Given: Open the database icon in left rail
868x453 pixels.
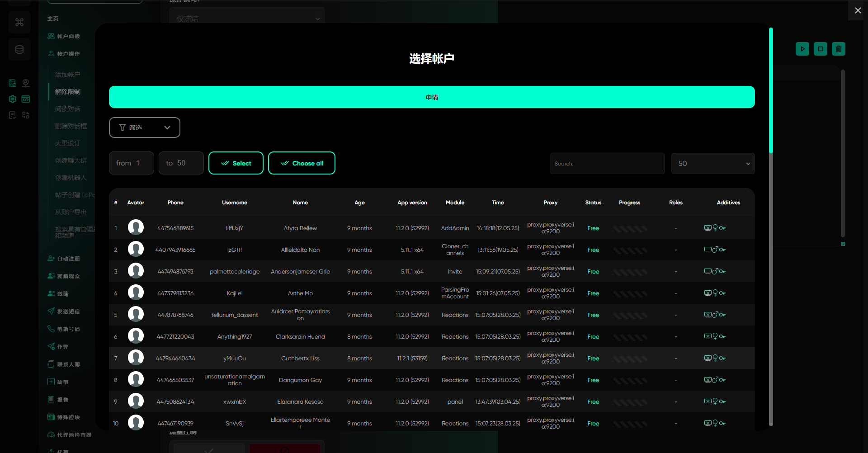Looking at the screenshot, I should pyautogui.click(x=19, y=49).
